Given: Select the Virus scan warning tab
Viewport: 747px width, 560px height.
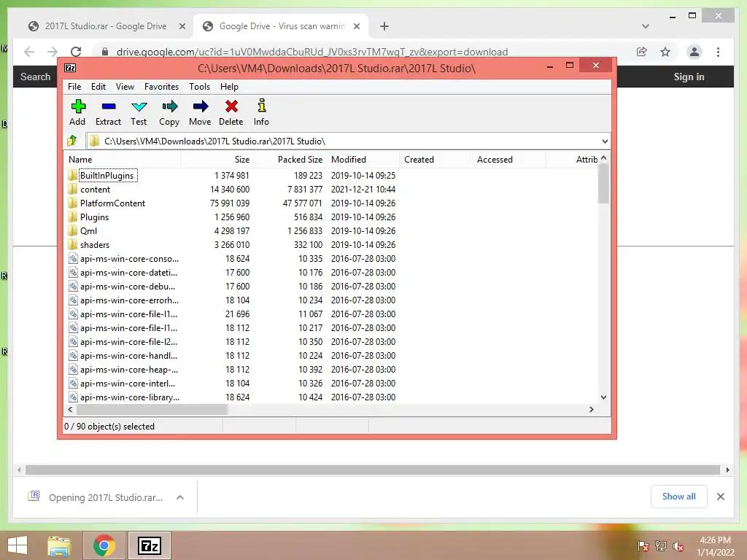Looking at the screenshot, I should tap(280, 26).
